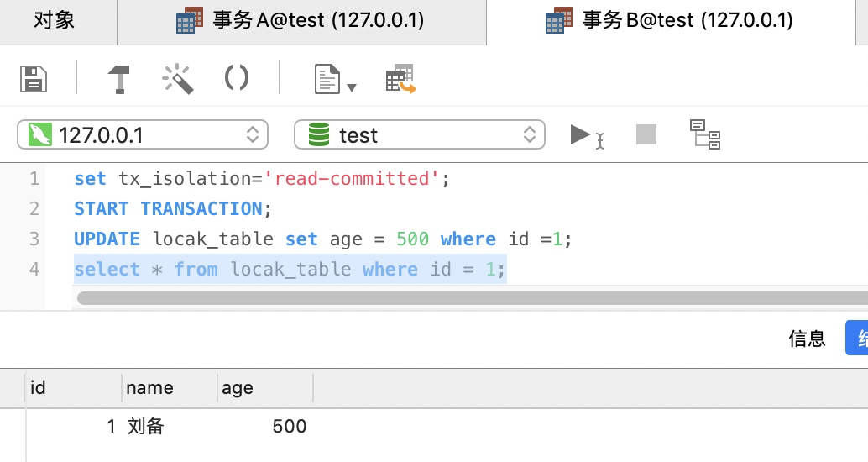The width and height of the screenshot is (868, 462).
Task: Select the id cell with value 1
Action: pyautogui.click(x=73, y=427)
